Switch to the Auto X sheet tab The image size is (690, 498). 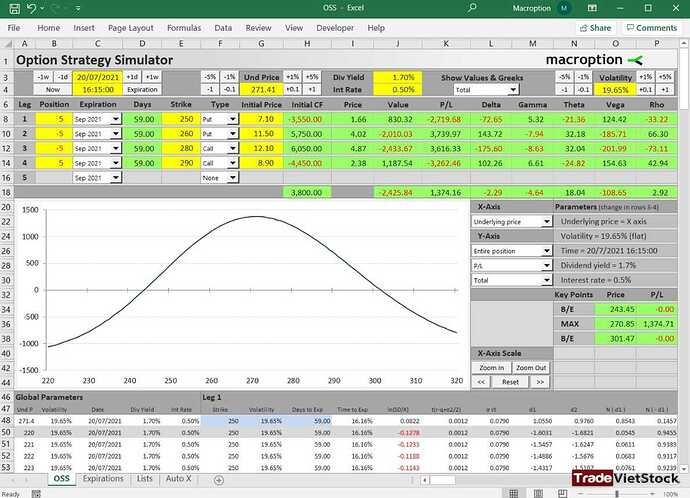pos(178,479)
